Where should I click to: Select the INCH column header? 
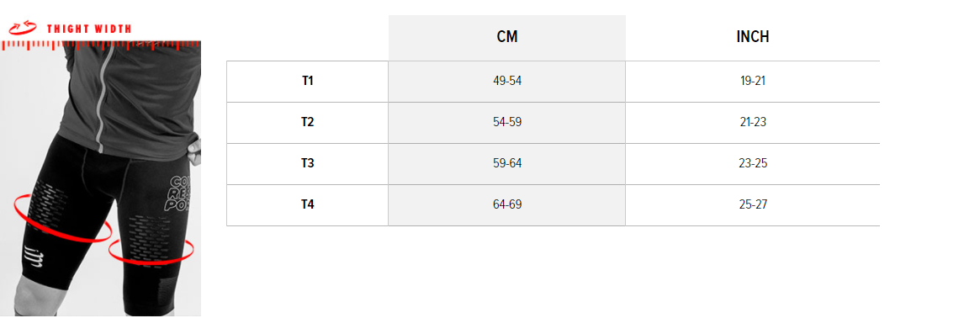[753, 38]
